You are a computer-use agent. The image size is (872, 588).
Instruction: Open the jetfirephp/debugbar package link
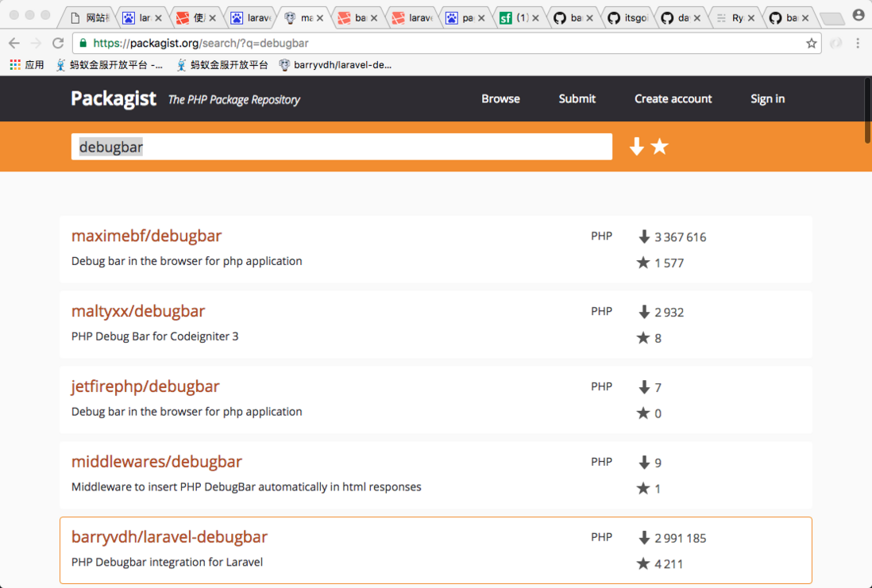click(145, 386)
